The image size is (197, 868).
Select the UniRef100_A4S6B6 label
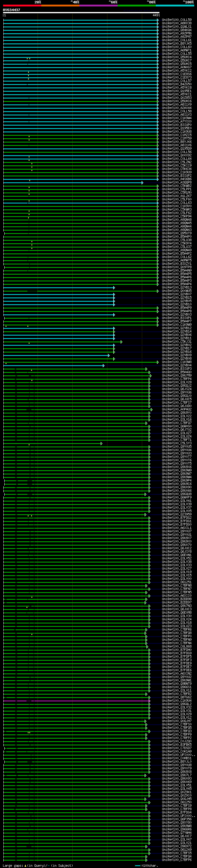(x=177, y=179)
